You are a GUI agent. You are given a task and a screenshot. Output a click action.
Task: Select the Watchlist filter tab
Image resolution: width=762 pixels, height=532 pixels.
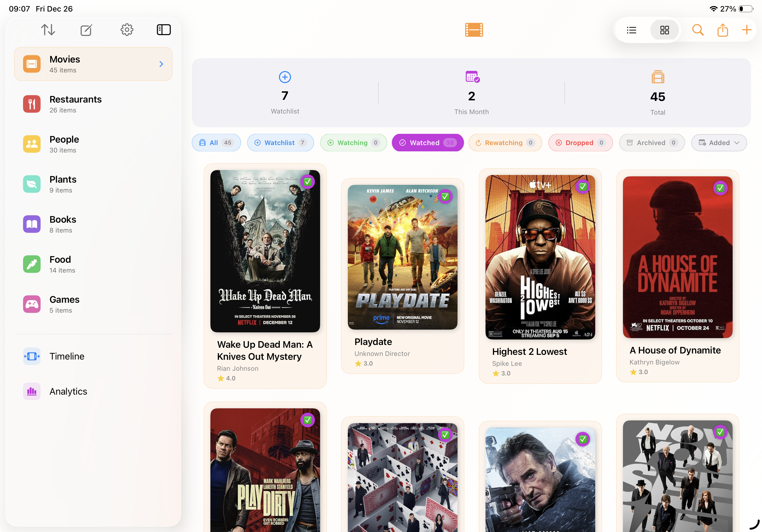point(280,143)
